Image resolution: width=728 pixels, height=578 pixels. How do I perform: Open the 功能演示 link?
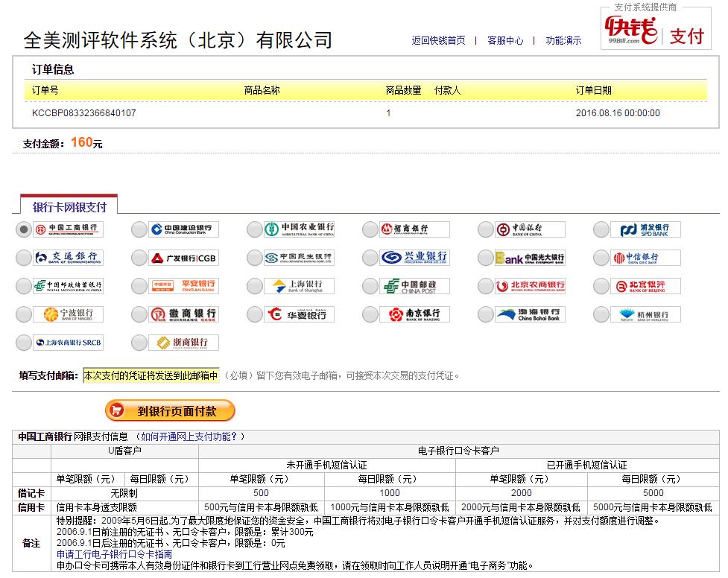click(563, 40)
